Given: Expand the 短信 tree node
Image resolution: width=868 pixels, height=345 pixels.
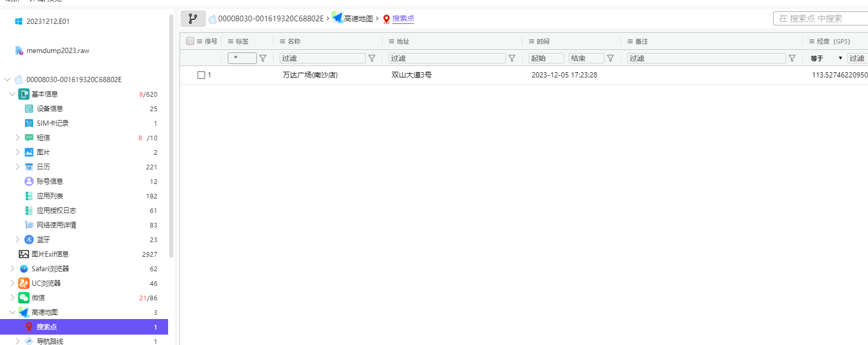Looking at the screenshot, I should tap(18, 138).
